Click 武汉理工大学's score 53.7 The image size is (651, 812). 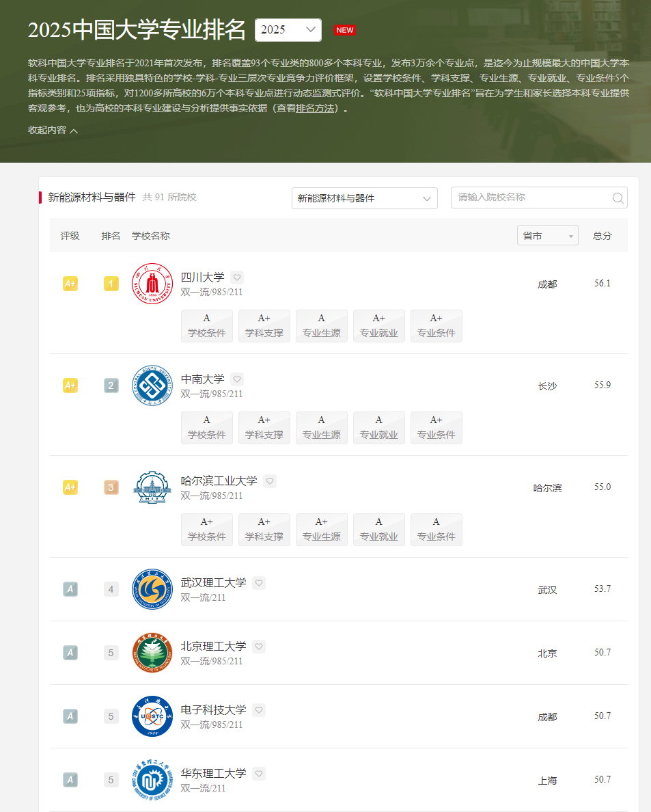click(x=602, y=588)
